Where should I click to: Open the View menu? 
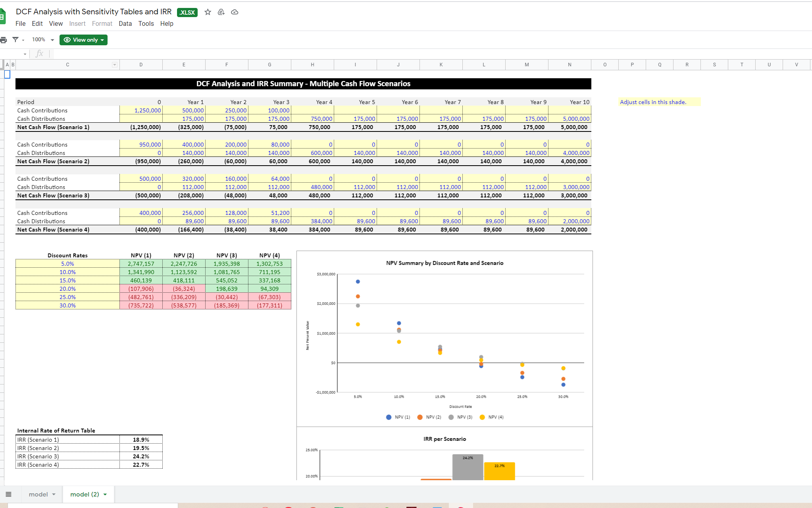tap(56, 23)
